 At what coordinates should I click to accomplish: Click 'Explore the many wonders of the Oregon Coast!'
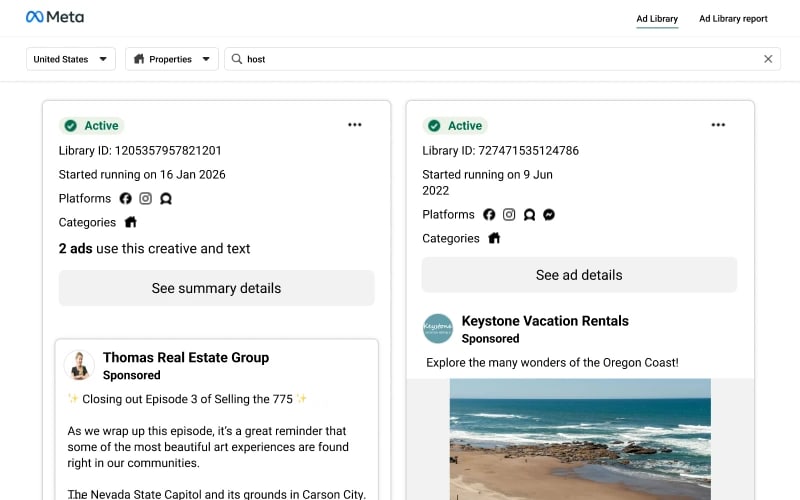coord(552,363)
